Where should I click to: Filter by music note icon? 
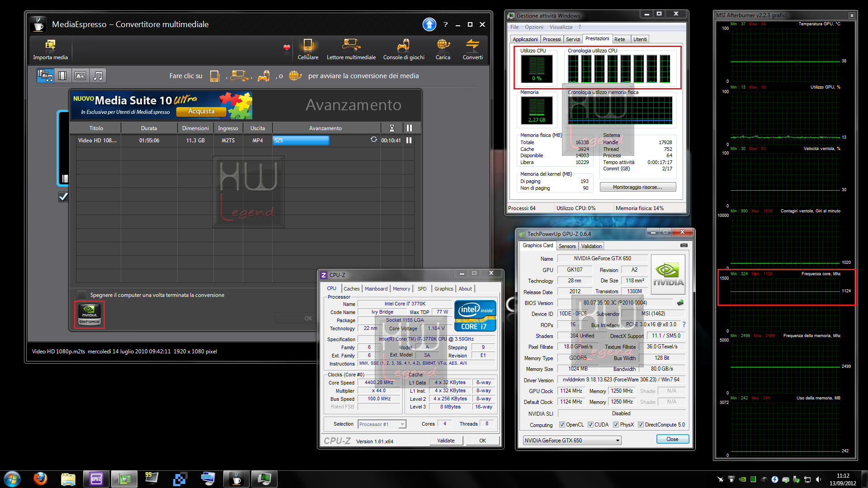[x=98, y=75]
